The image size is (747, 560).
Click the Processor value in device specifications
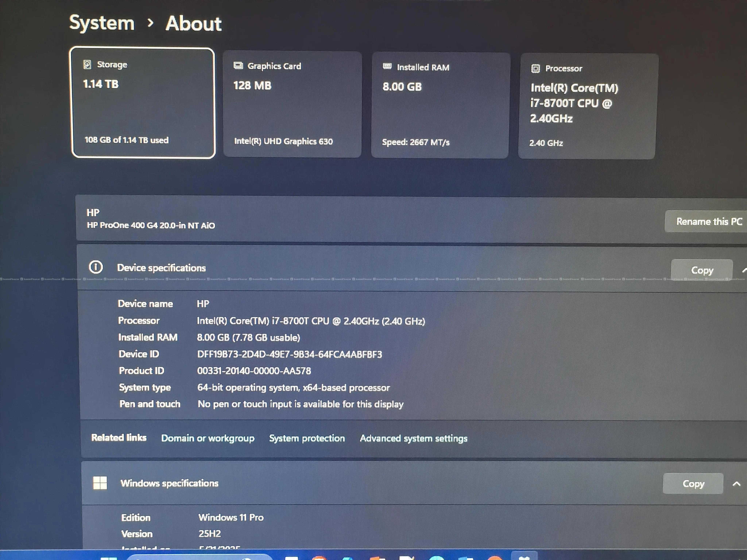(311, 321)
